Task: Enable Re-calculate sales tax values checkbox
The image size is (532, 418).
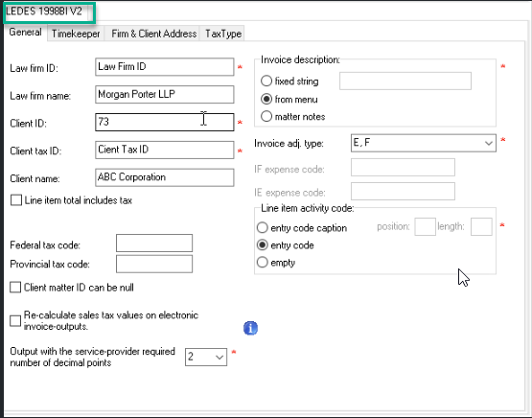Action: click(x=15, y=320)
